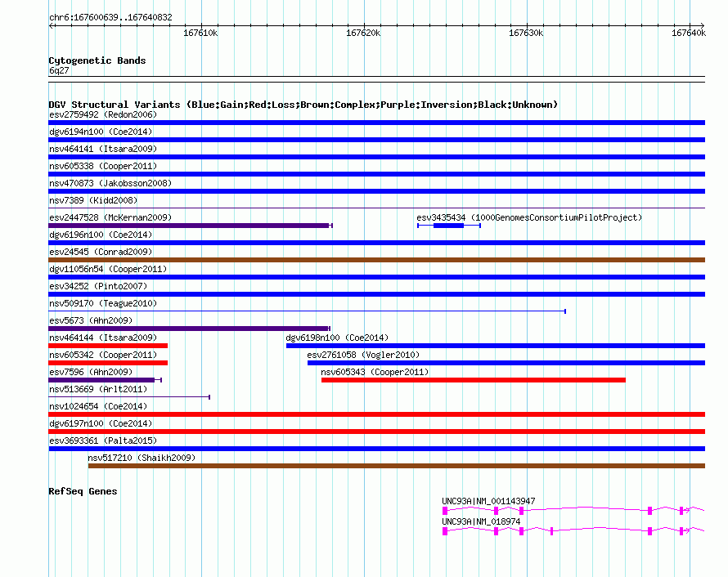Open UNC93A|NM_001143947 gene label
The height and width of the screenshot is (577, 728).
coord(488,501)
